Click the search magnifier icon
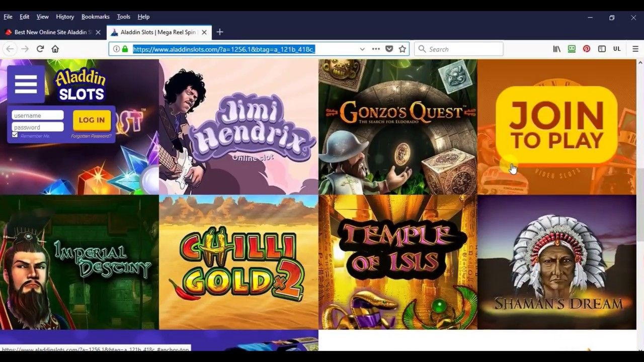 [422, 49]
